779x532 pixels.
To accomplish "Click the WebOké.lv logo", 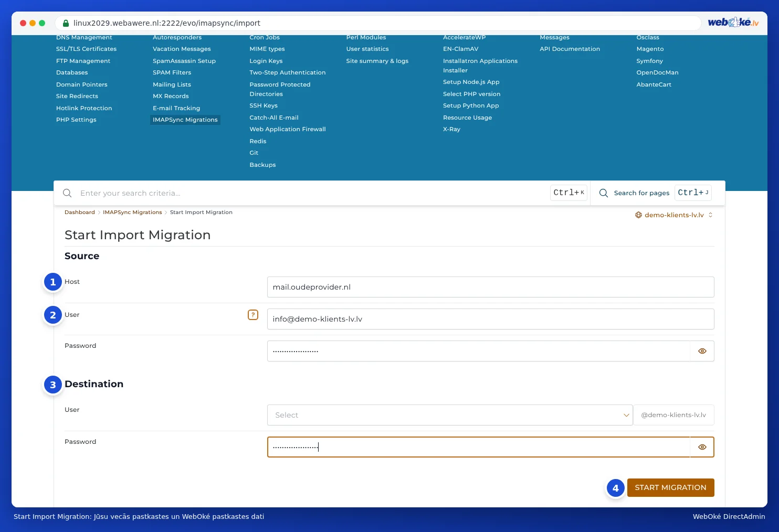I will point(733,22).
